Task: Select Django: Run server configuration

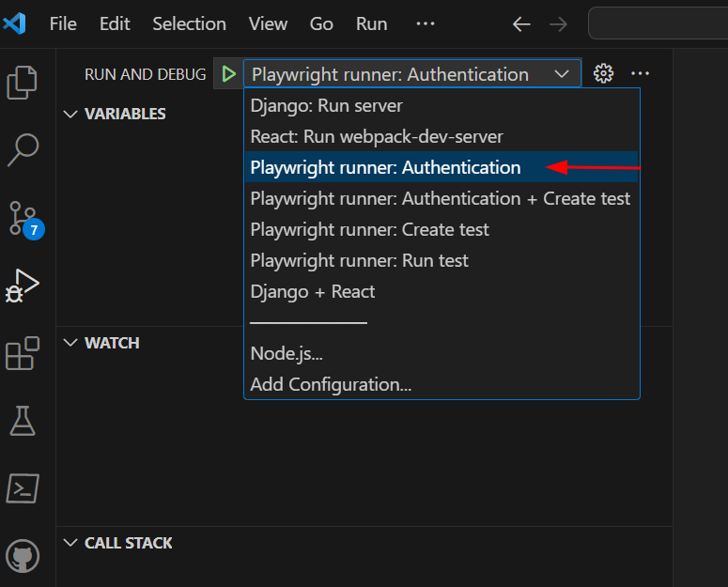Action: (441, 106)
